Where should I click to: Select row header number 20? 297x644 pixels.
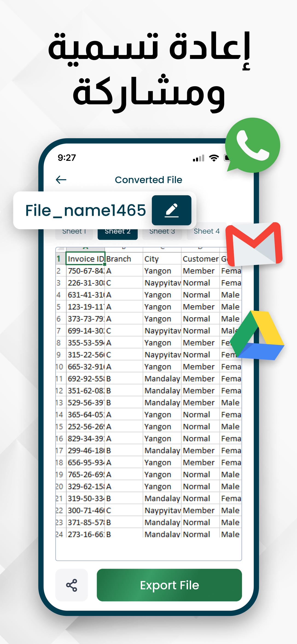[x=60, y=486]
